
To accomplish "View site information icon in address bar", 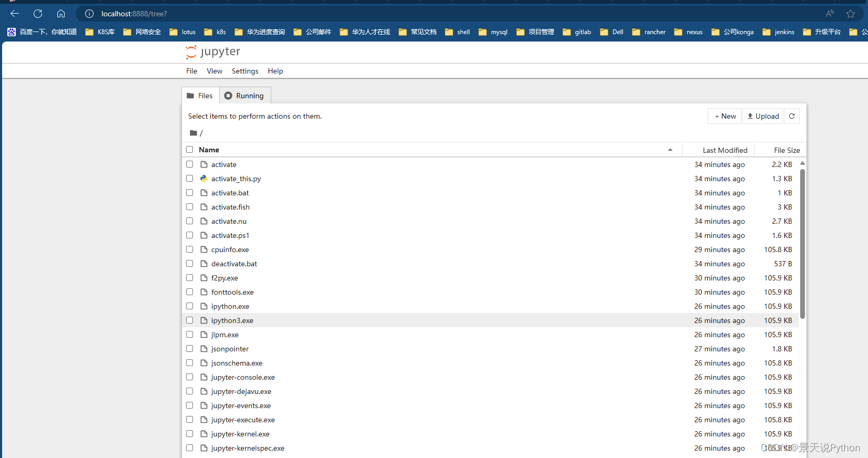I will pyautogui.click(x=89, y=14).
